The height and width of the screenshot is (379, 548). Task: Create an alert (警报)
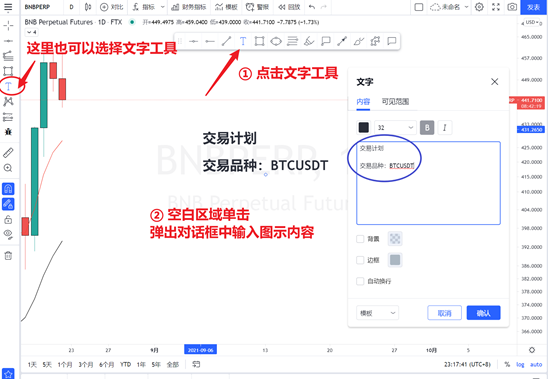[x=258, y=7]
